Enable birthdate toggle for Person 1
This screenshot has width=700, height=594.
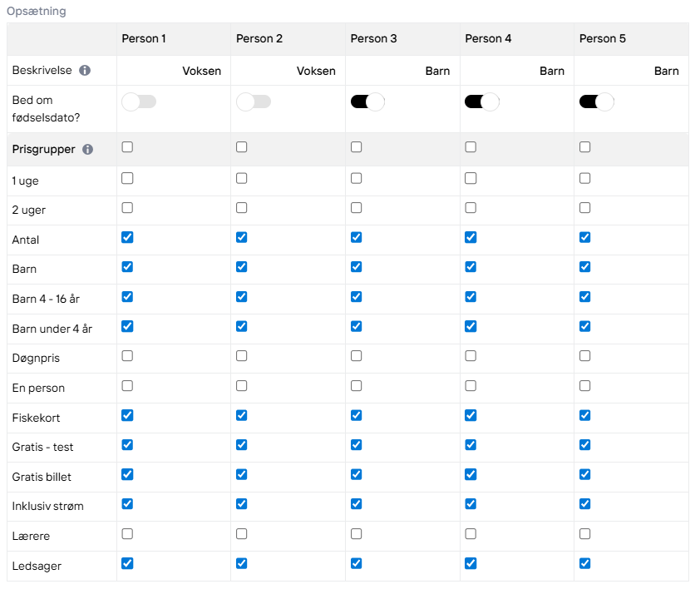pyautogui.click(x=139, y=101)
